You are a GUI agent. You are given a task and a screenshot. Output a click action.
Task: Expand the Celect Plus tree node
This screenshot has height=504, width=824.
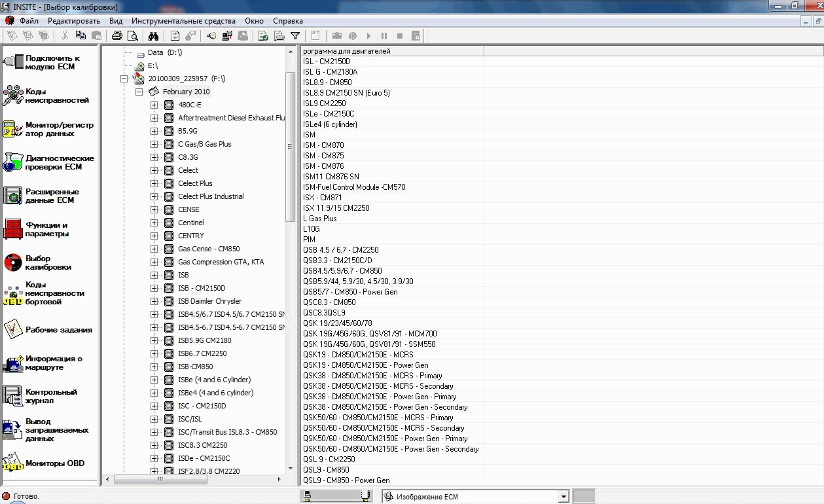tap(154, 183)
